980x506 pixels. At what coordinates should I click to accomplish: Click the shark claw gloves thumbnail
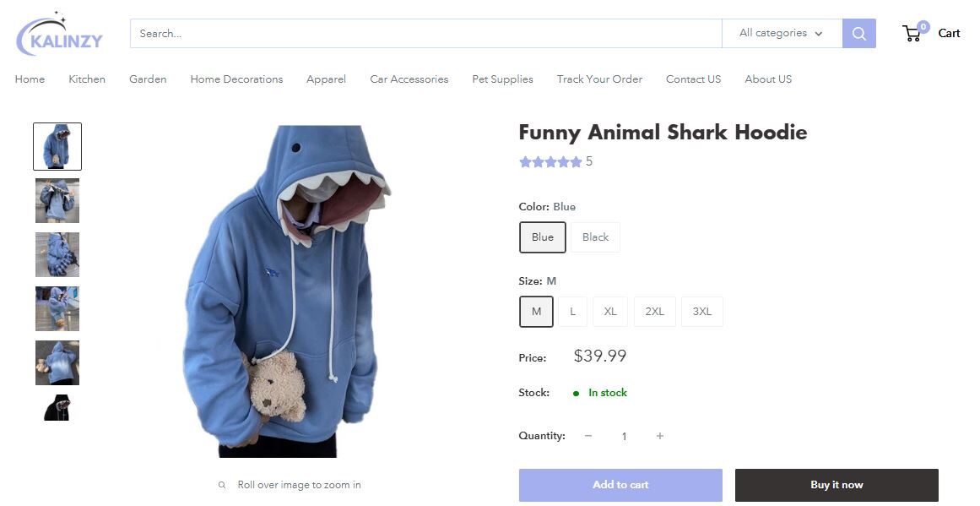coord(57,254)
